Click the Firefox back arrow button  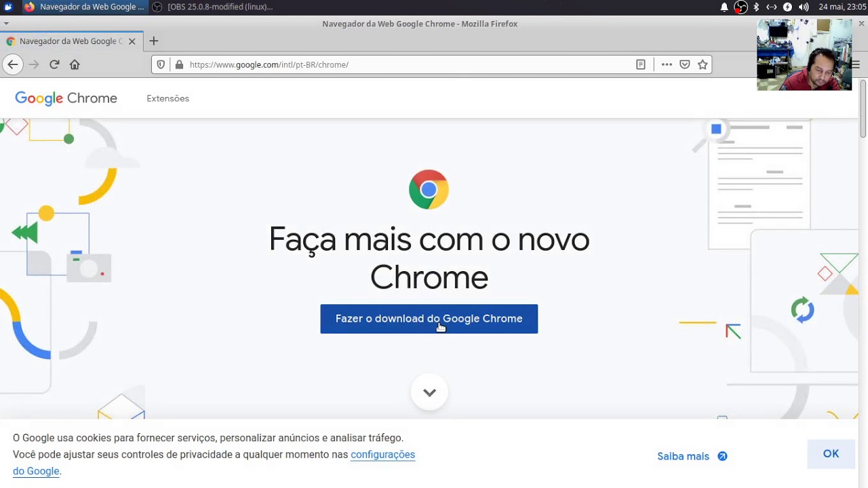click(x=13, y=64)
